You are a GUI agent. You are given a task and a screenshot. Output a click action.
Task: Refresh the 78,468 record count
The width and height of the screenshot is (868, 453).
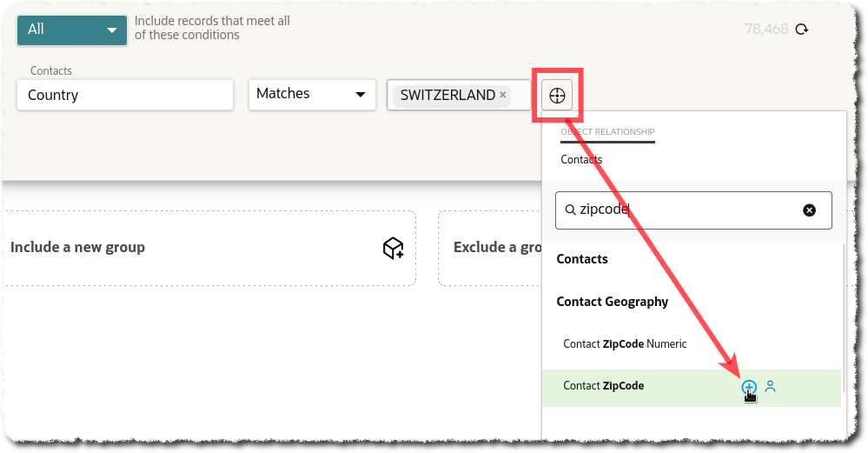click(802, 30)
